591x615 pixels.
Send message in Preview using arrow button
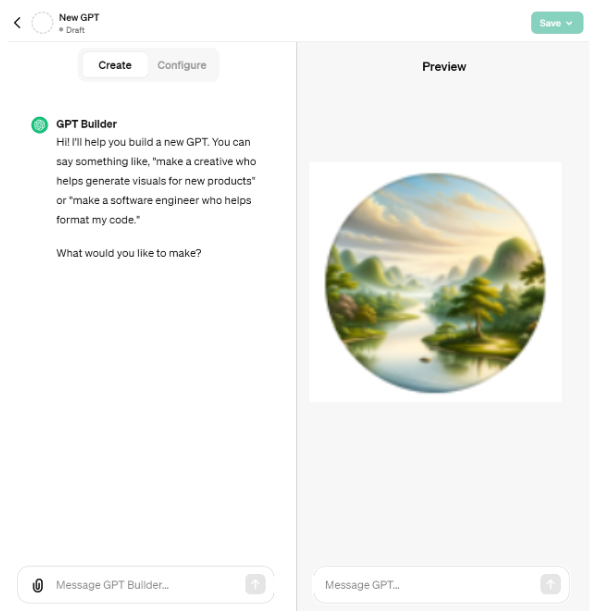point(551,585)
